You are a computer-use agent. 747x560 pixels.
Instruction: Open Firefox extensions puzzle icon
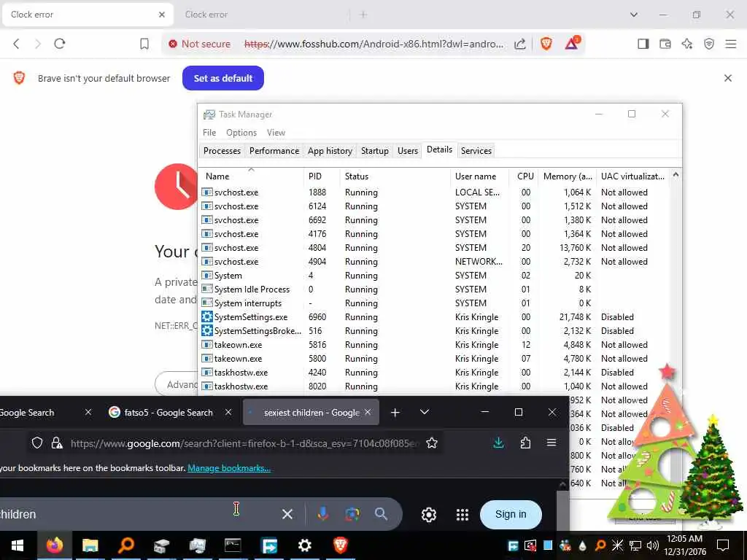(525, 443)
